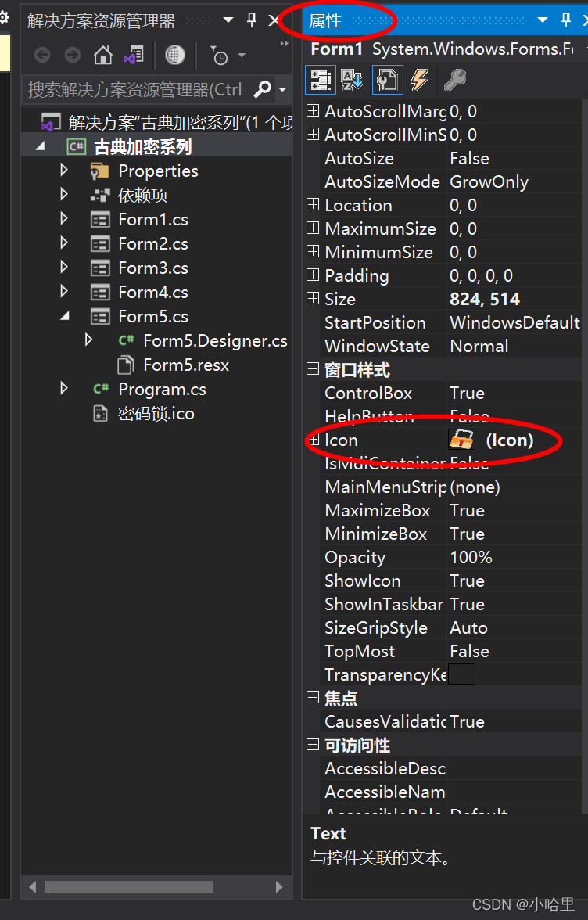Pin the Properties panel
Viewport: 588px width, 920px height.
click(x=566, y=20)
